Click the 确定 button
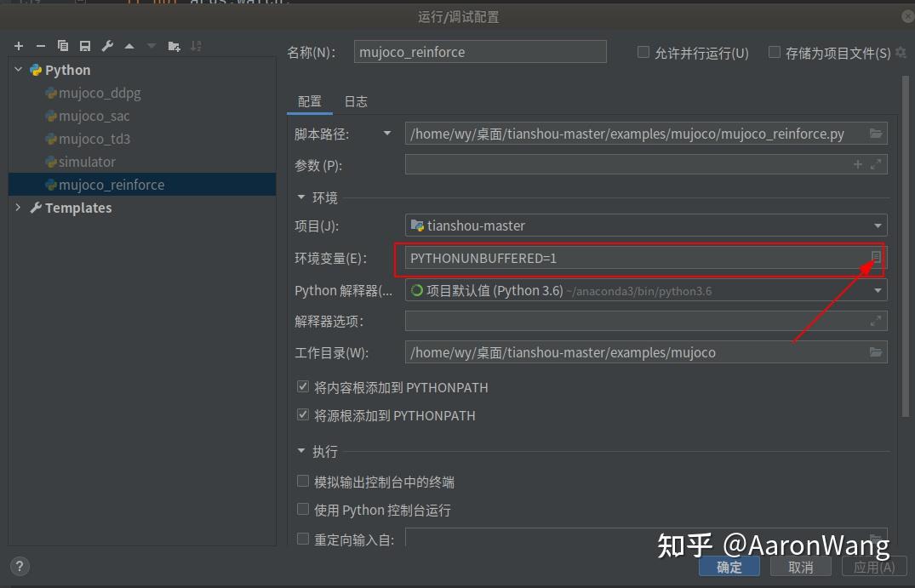 coord(729,566)
